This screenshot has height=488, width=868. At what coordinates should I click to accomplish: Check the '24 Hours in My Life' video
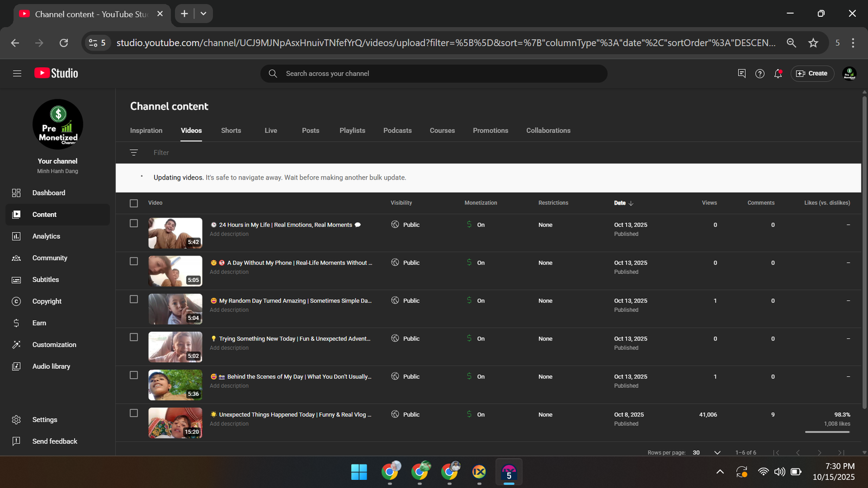pos(134,223)
